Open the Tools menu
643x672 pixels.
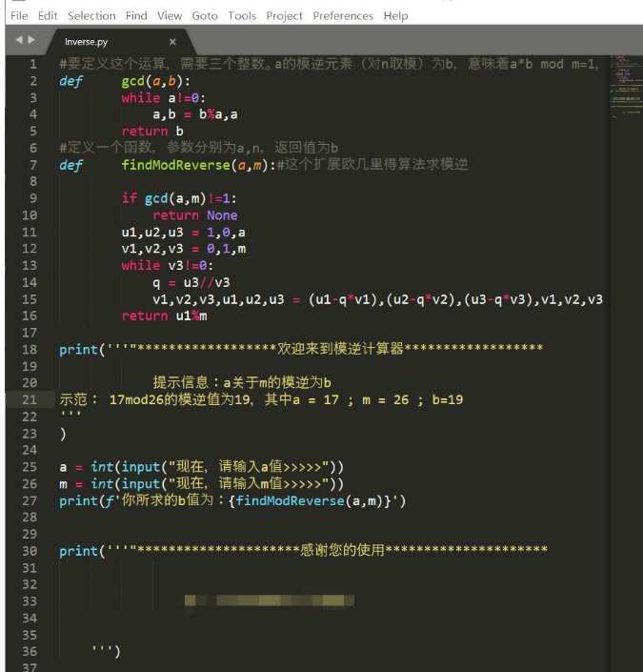(242, 16)
